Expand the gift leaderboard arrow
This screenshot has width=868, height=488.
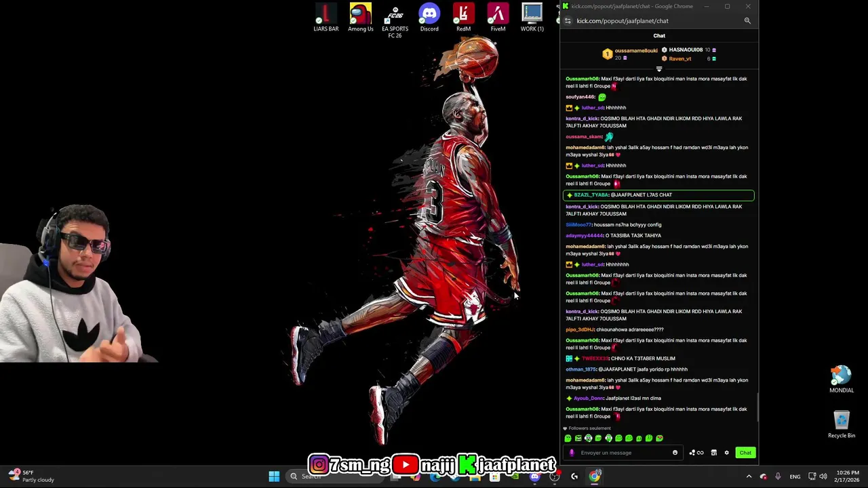(659, 68)
